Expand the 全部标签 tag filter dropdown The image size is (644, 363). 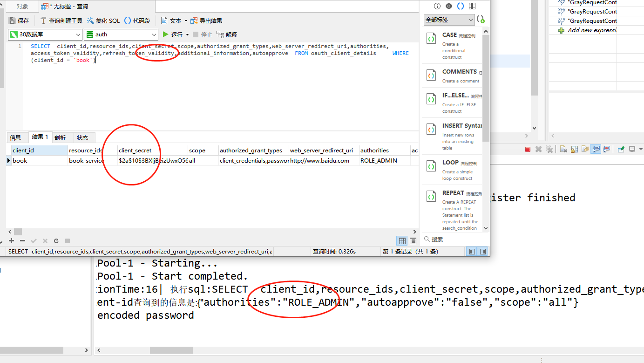click(449, 20)
